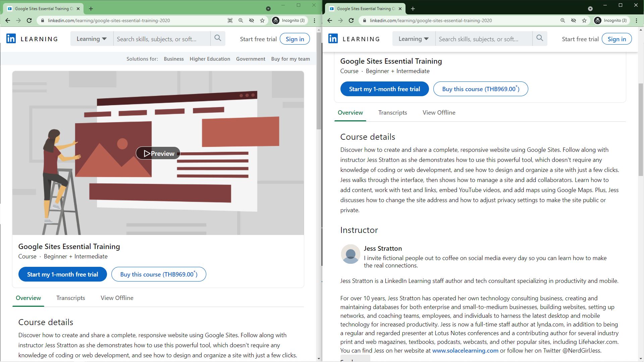Click Higher Education solutions link
Screen dimensions: 644x362
pyautogui.click(x=210, y=59)
